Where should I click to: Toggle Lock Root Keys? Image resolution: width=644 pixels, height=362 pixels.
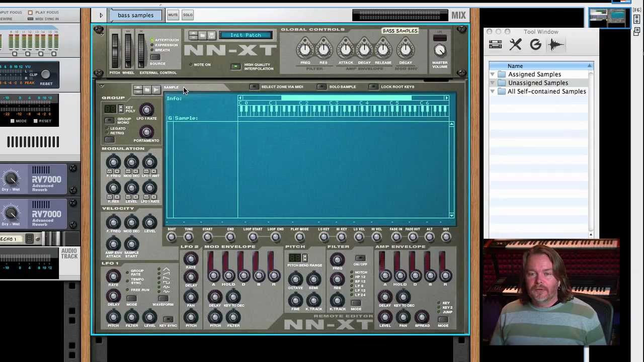click(373, 87)
